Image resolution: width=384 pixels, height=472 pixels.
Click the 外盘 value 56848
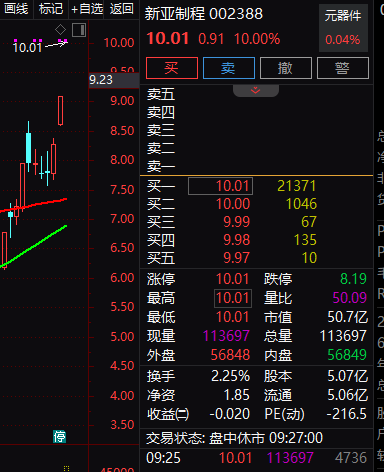[230, 355]
